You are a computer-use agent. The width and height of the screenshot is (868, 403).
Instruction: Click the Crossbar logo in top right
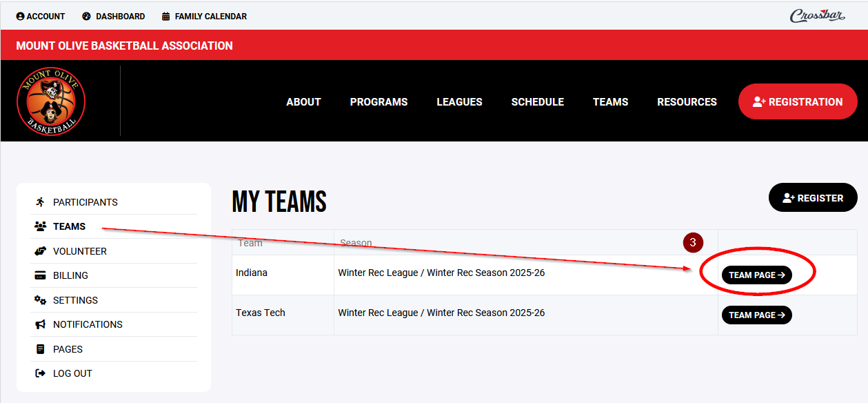pyautogui.click(x=817, y=16)
